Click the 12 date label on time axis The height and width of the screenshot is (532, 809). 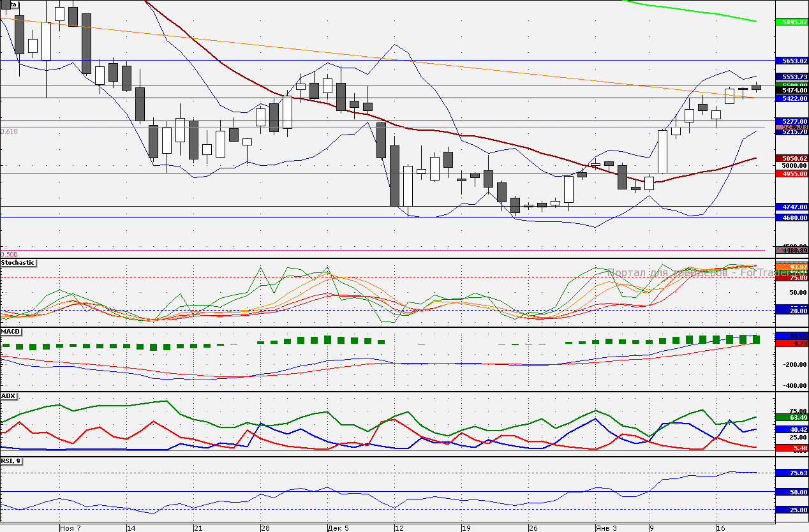click(x=399, y=528)
